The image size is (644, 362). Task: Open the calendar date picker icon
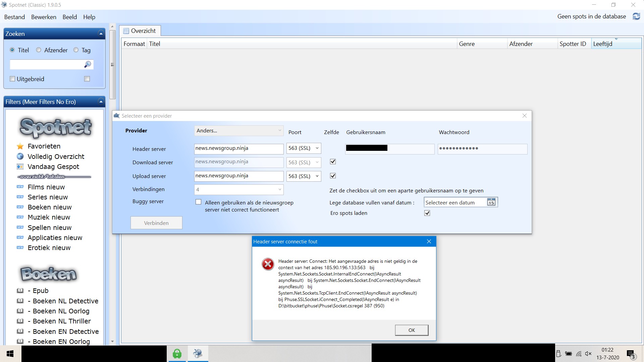pos(491,202)
